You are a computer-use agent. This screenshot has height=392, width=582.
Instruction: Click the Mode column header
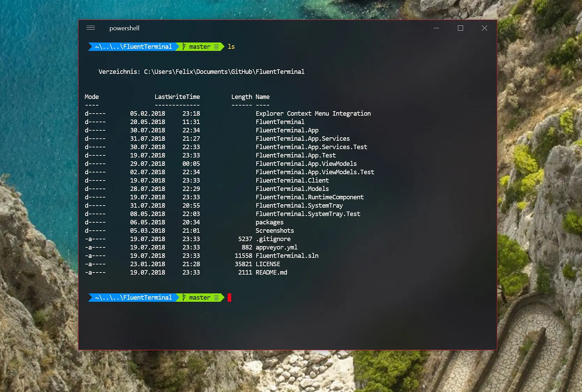[x=92, y=97]
